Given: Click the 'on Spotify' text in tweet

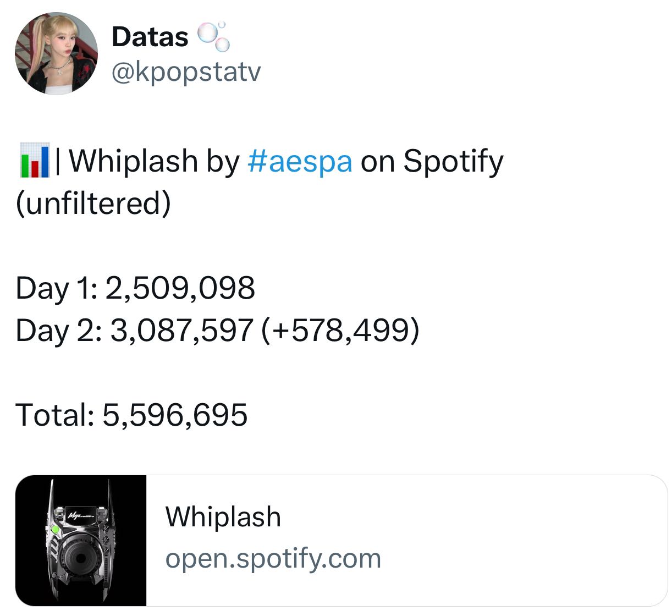Looking at the screenshot, I should tap(432, 161).
